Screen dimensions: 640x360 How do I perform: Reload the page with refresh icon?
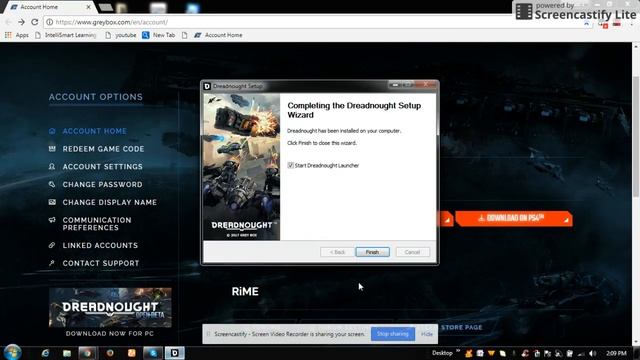[x=35, y=22]
